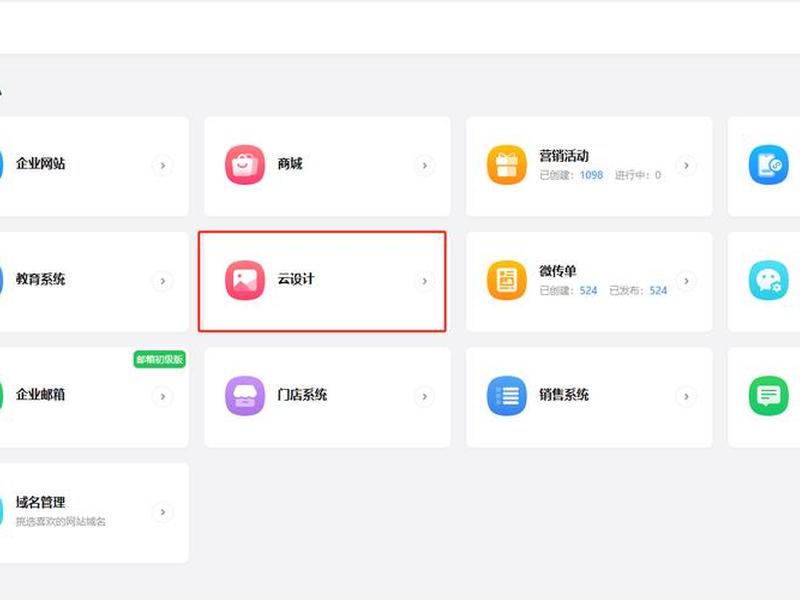Image resolution: width=800 pixels, height=600 pixels.
Task: Click the 云设计 chevron arrow
Action: coord(424,281)
